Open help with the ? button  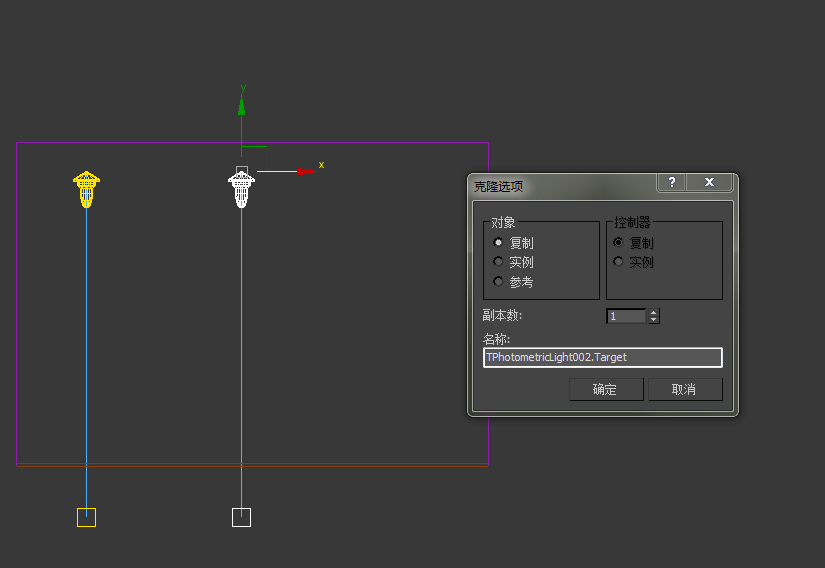pyautogui.click(x=671, y=182)
